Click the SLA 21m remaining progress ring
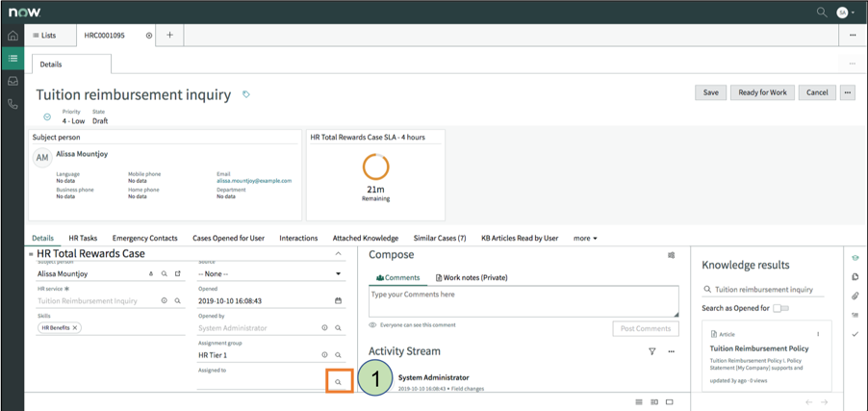 376,167
